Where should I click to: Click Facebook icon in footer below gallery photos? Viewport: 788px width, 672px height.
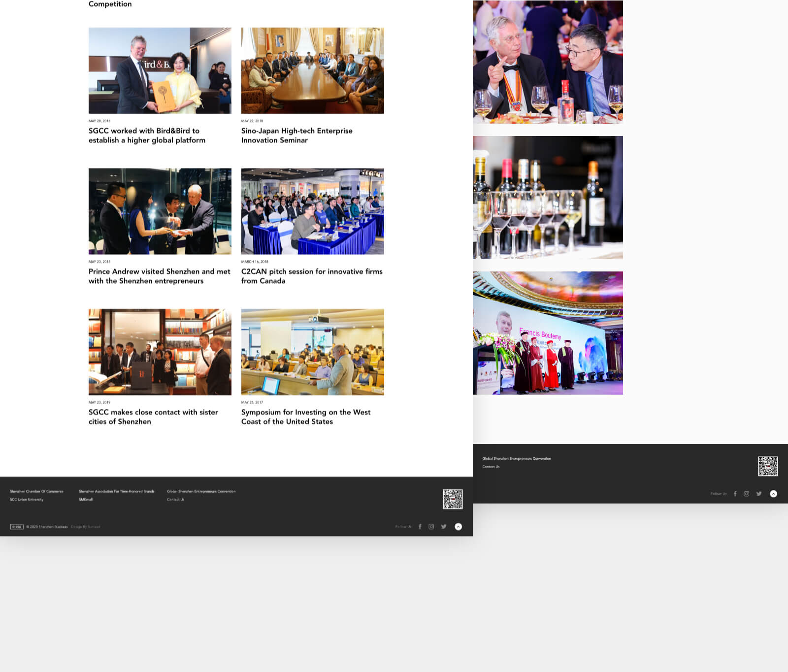[x=735, y=494]
